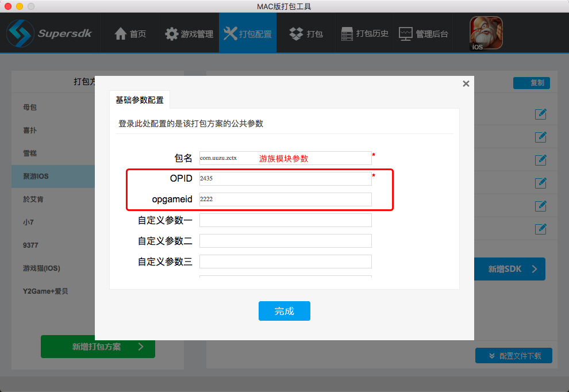This screenshot has height=392, width=569.
Task: Click the monitor icon for 管理后台
Action: click(406, 34)
